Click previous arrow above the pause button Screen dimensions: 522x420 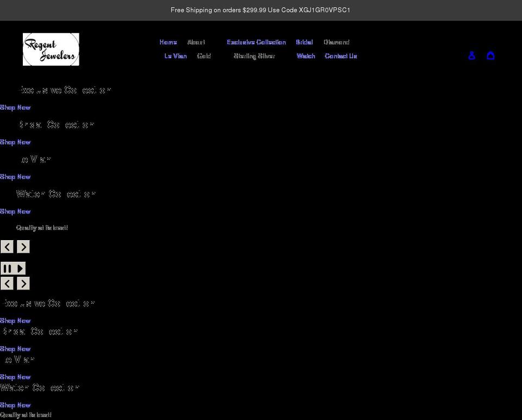point(7,247)
